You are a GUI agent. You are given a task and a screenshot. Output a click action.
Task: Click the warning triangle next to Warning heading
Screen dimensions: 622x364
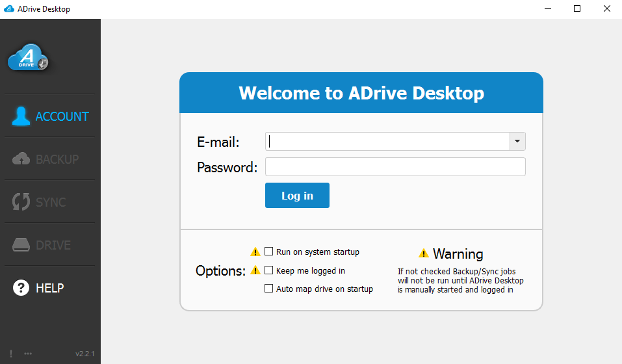click(424, 253)
